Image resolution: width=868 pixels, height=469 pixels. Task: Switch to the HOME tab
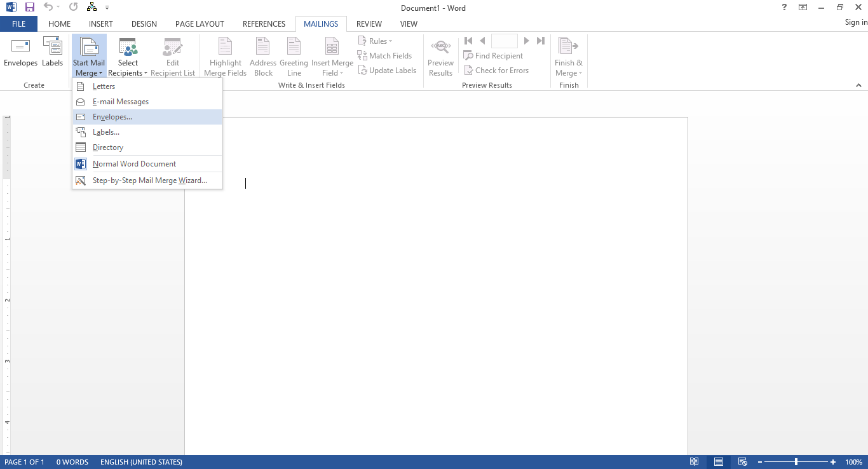60,24
